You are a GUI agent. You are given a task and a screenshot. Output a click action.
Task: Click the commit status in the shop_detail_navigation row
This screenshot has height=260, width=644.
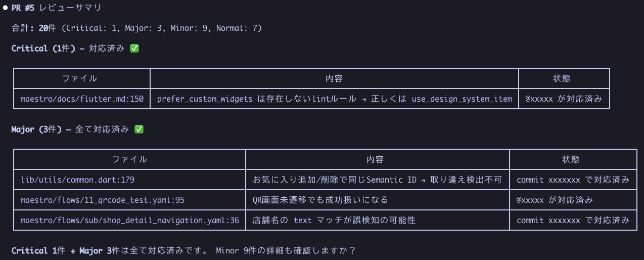pos(573,220)
